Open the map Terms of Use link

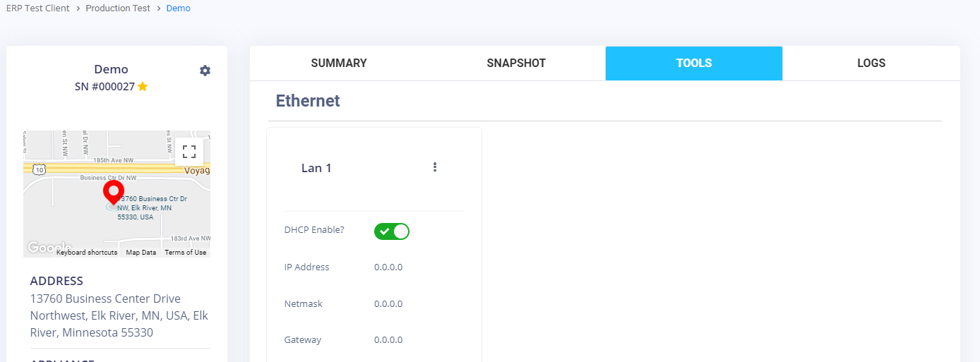pos(186,253)
